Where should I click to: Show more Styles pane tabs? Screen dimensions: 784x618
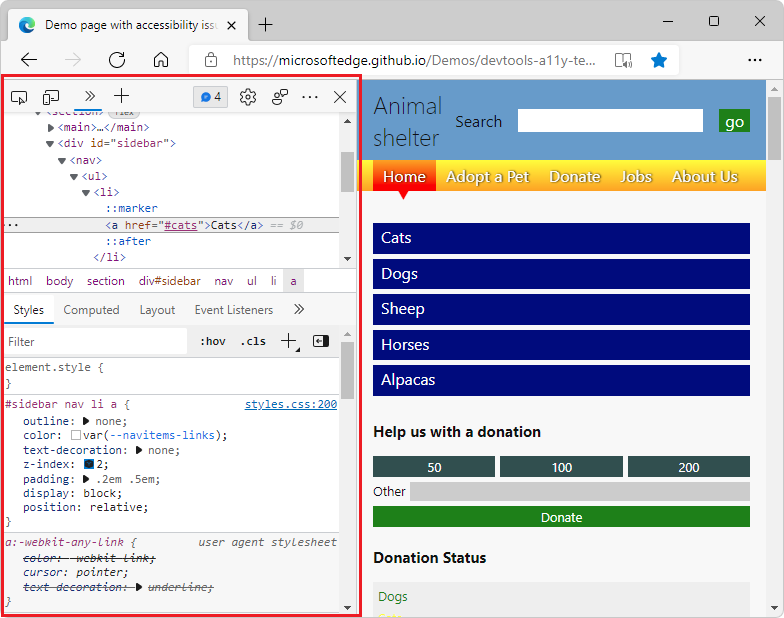point(299,310)
